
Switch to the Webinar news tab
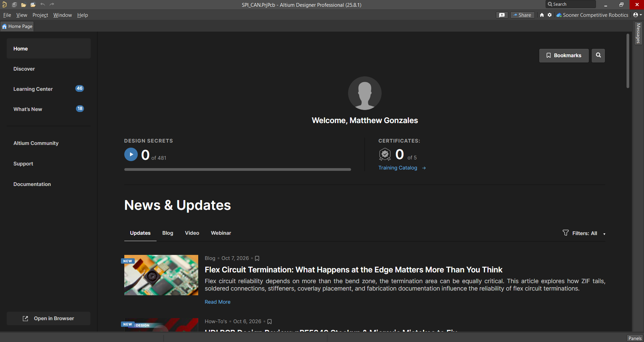click(221, 233)
